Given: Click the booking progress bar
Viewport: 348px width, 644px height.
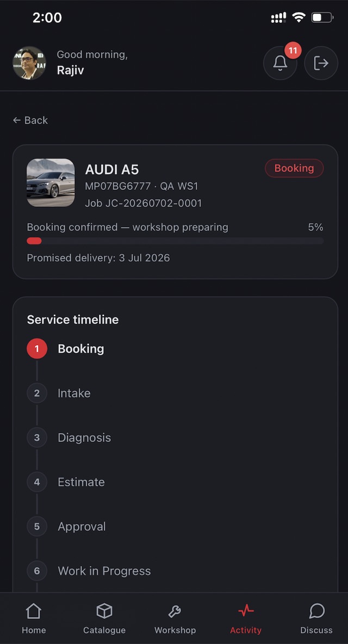Looking at the screenshot, I should (x=175, y=241).
